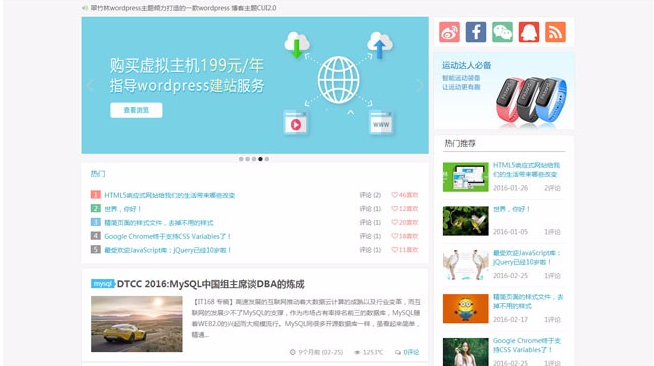This screenshot has width=654, height=366.
Task: Click the top announcement text about CUI2.0
Action: [184, 8]
